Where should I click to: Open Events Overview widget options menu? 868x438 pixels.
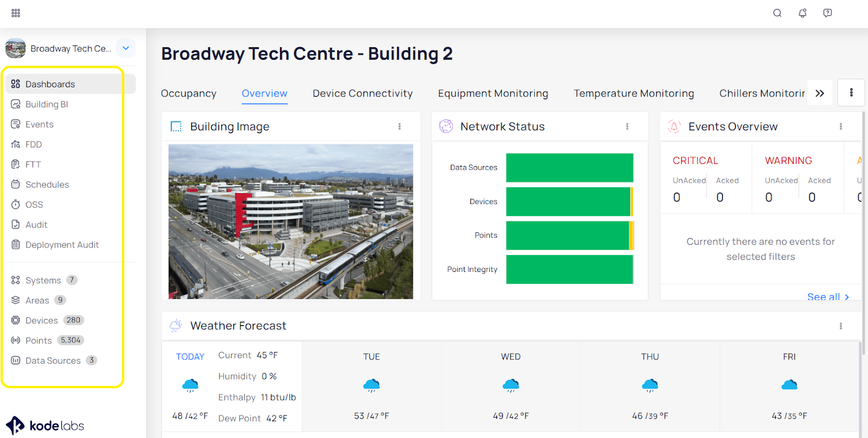coord(841,126)
